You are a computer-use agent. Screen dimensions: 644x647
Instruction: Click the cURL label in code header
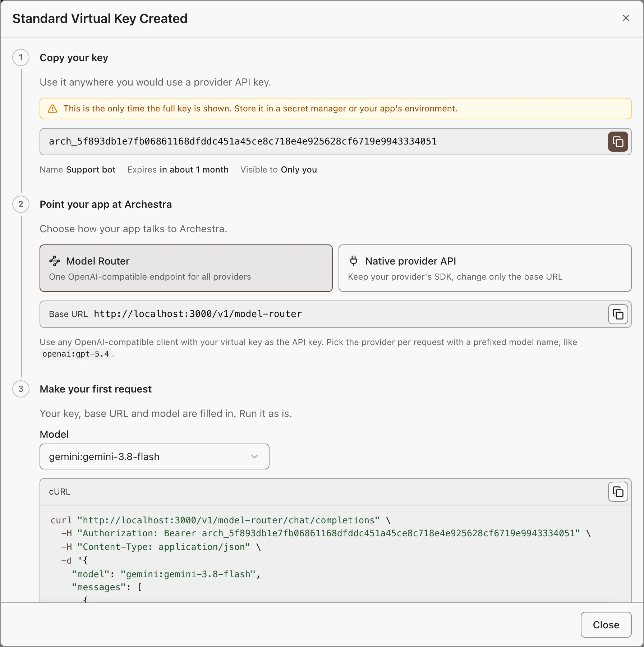click(x=60, y=492)
